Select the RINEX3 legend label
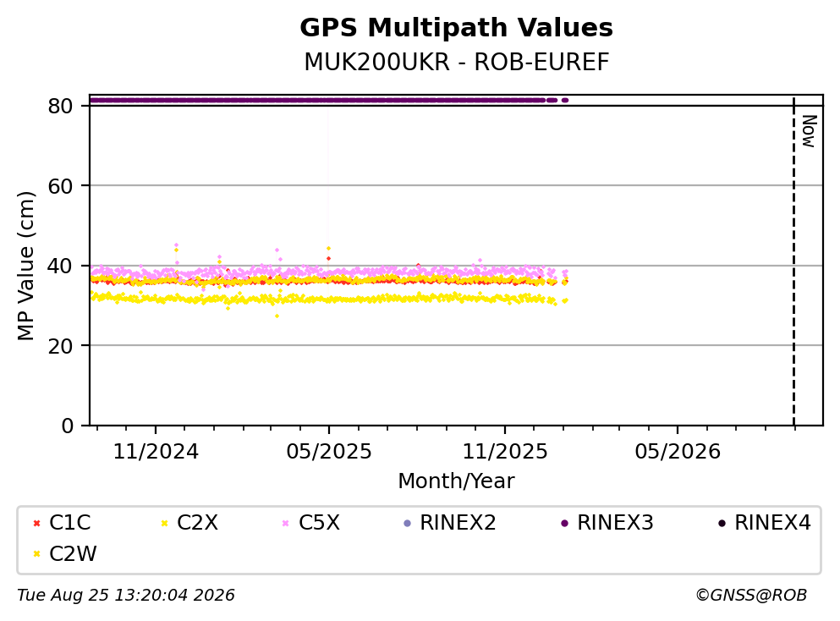840x621 pixels. pos(615,523)
